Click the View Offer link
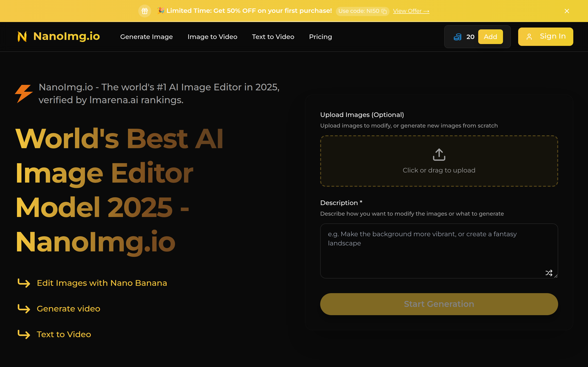Viewport: 588px width, 367px height. pyautogui.click(x=411, y=11)
